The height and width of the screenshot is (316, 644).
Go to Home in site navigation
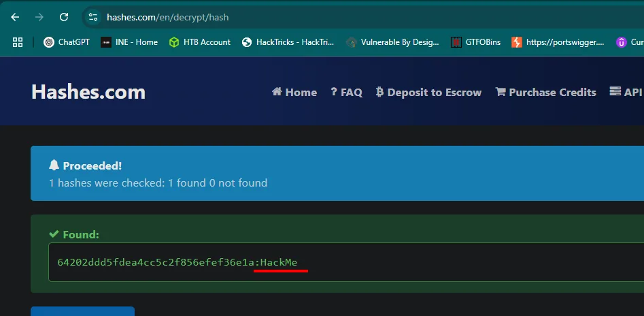tap(294, 92)
